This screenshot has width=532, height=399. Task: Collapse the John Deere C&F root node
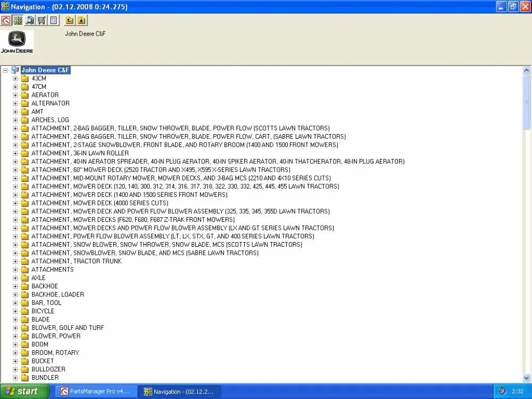[5, 70]
